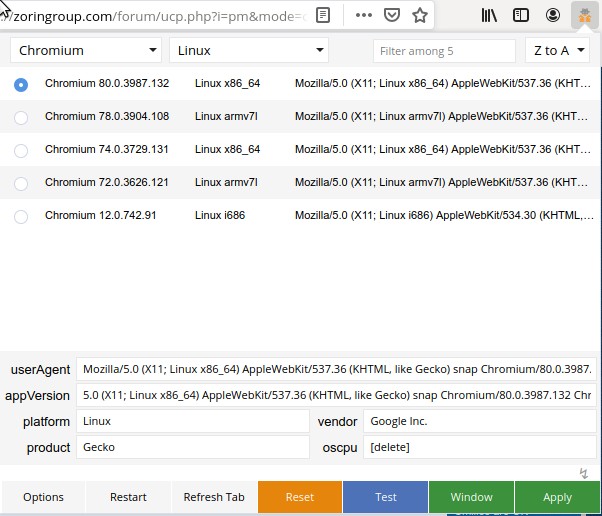Click the blue Test button
The width and height of the screenshot is (602, 516).
385,497
